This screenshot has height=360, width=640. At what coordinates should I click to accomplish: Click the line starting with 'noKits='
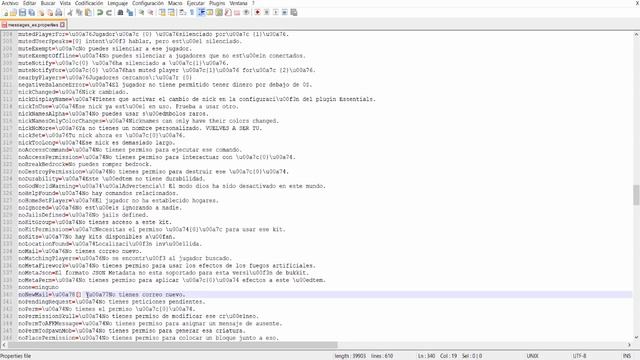tap(97, 237)
